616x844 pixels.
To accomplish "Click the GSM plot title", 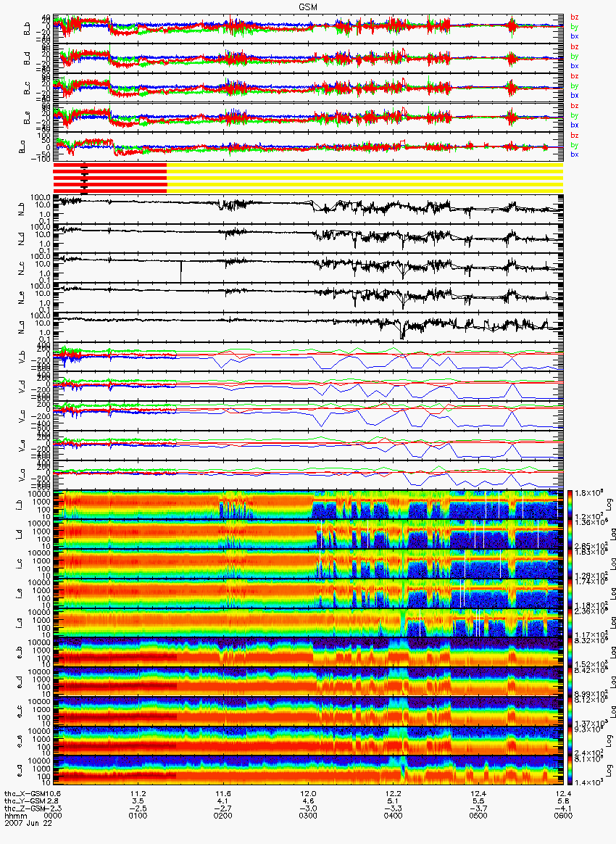I will pos(308,7).
